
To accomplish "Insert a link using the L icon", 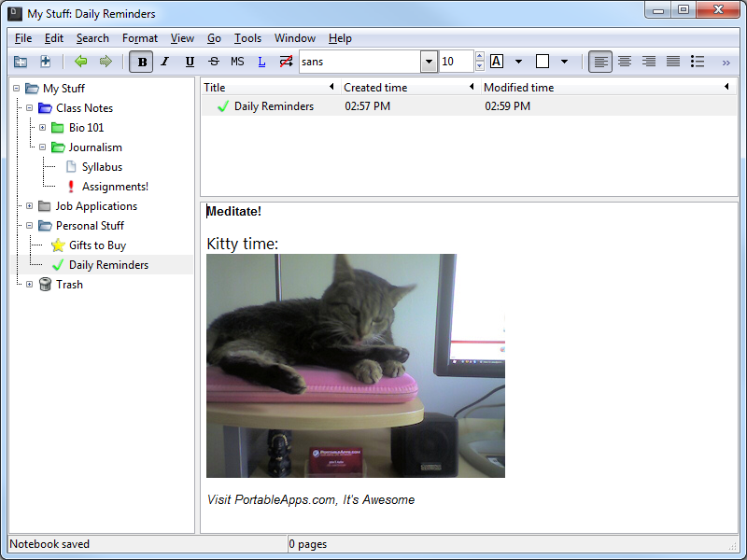I will pyautogui.click(x=261, y=62).
